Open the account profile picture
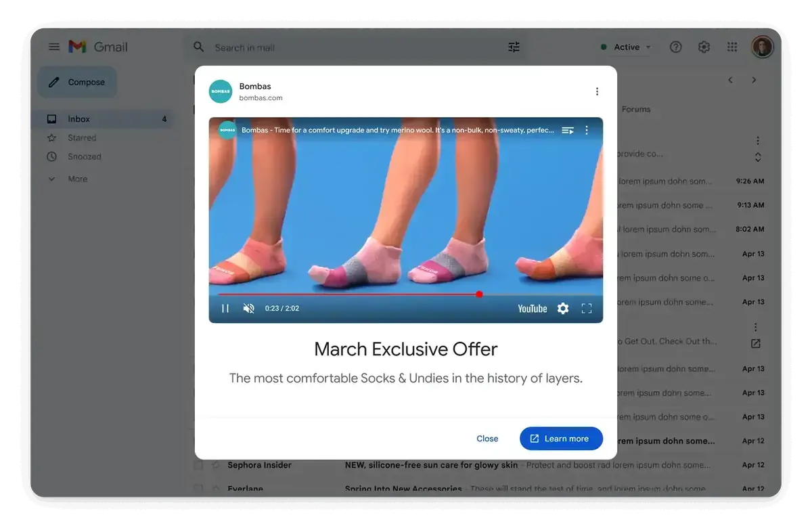This screenshot has height=530, width=812. click(x=763, y=47)
